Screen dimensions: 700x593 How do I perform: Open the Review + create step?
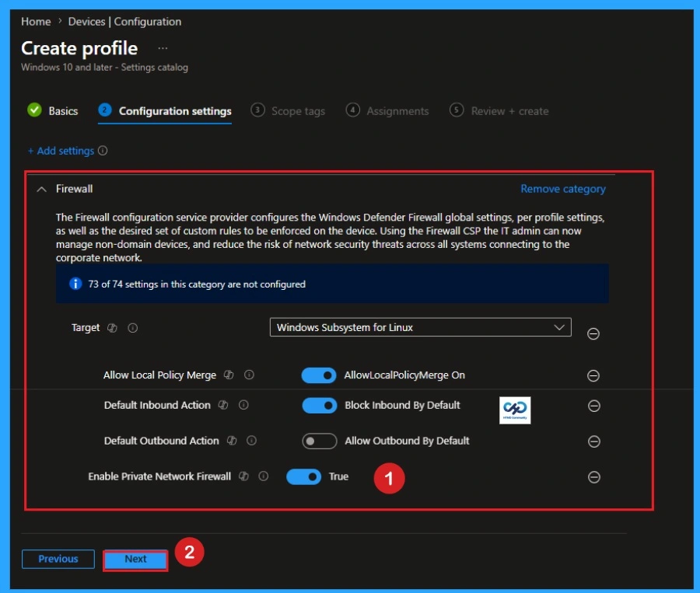[499, 110]
